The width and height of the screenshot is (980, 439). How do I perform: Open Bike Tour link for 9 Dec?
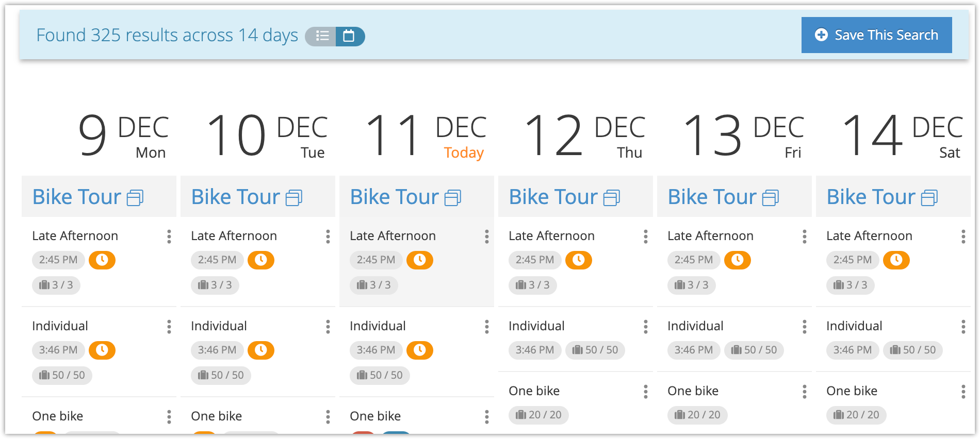tap(88, 197)
